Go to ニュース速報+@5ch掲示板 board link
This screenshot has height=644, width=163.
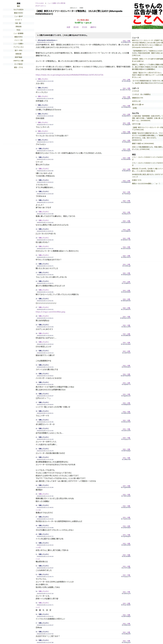(x=56, y=3)
